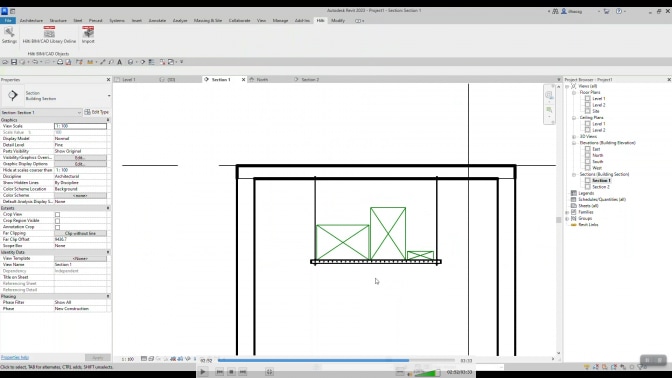The image size is (672, 378).
Task: Close the Section 1 view tab
Action: click(x=243, y=80)
